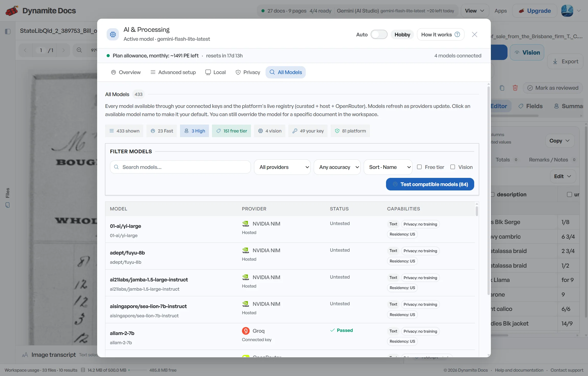Image resolution: width=588 pixels, height=376 pixels.
Task: Click the Summary person icon
Action: click(556, 106)
